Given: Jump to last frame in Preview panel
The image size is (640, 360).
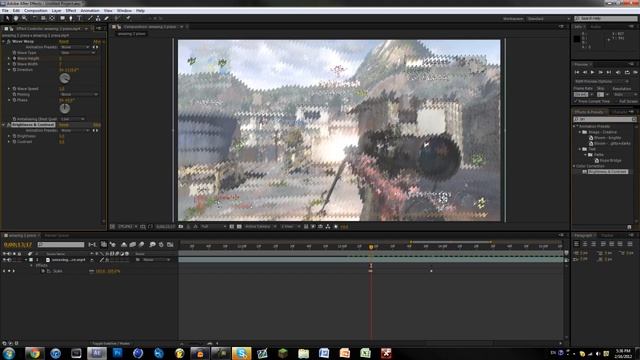Looking at the screenshot, I should (x=609, y=72).
